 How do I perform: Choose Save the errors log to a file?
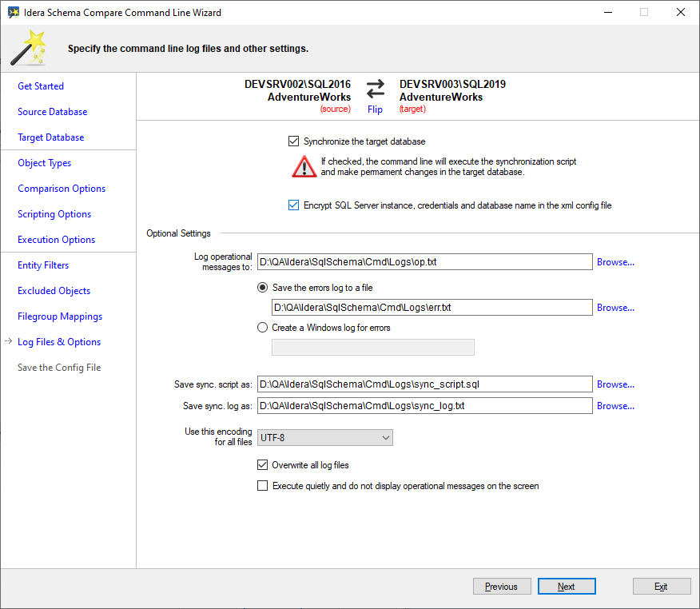(x=262, y=288)
